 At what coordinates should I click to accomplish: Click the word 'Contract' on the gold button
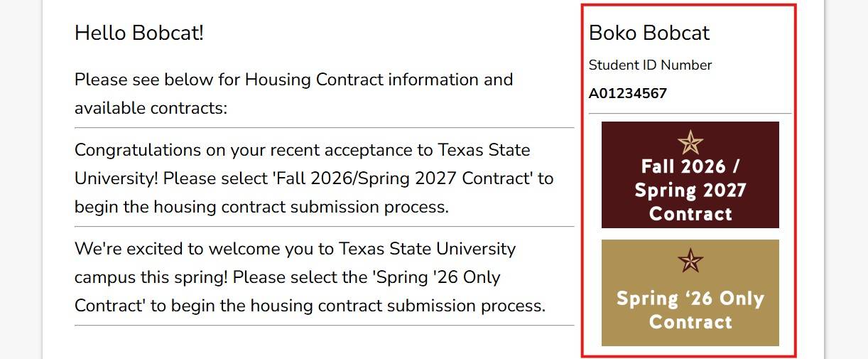690,322
